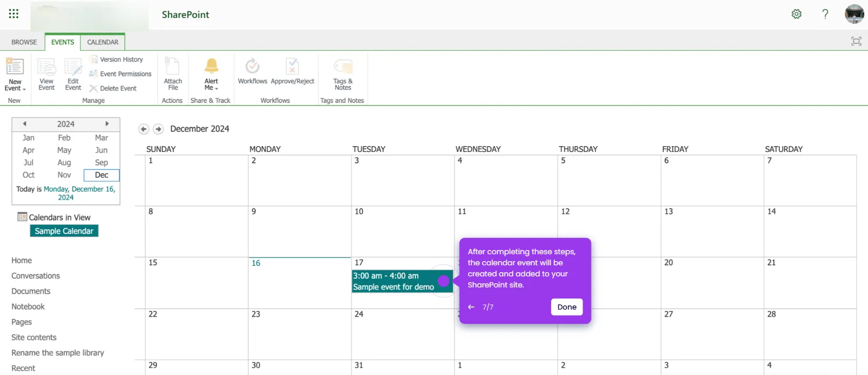Select Dec in the month picker

[101, 175]
